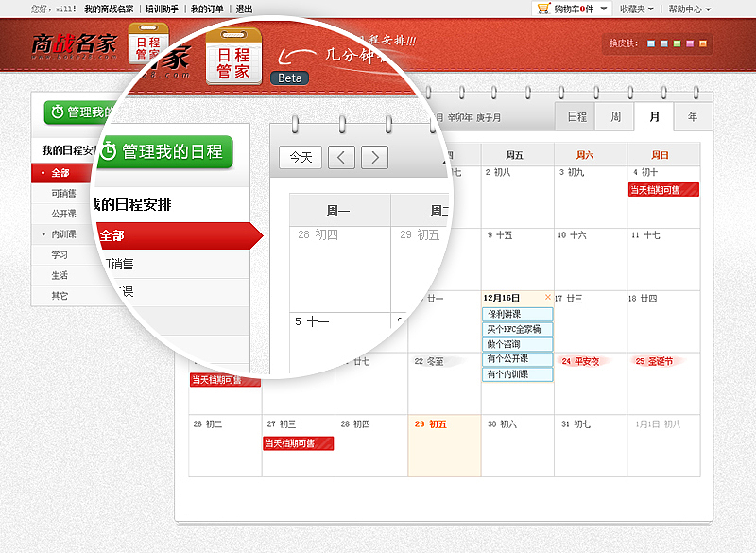Open the 买个KFC全家桶 event
The height and width of the screenshot is (553, 756).
click(x=517, y=329)
